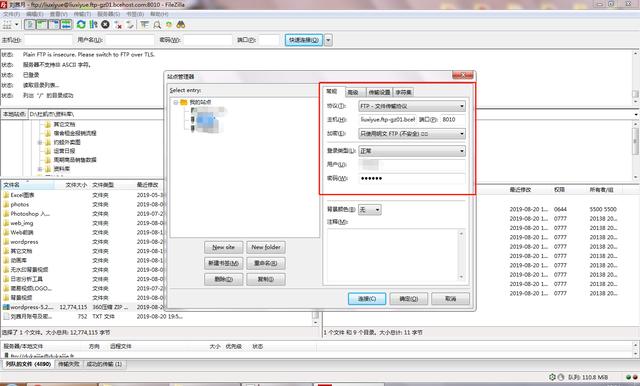
Task: Click the New site button
Action: [223, 247]
